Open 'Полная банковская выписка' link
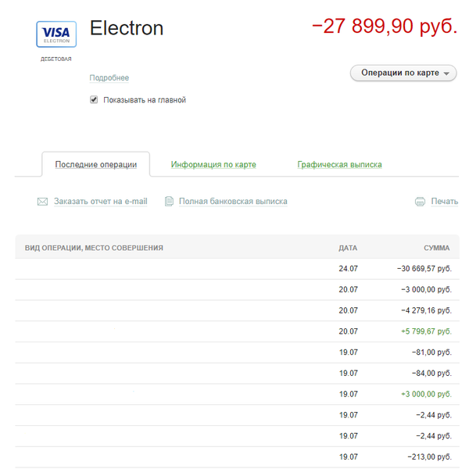 (233, 202)
